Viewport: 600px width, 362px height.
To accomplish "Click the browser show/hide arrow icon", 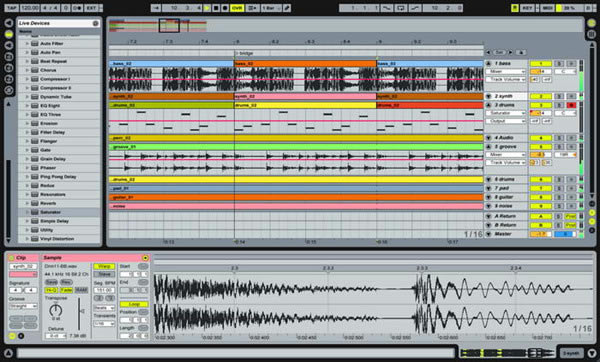I will click(8, 23).
